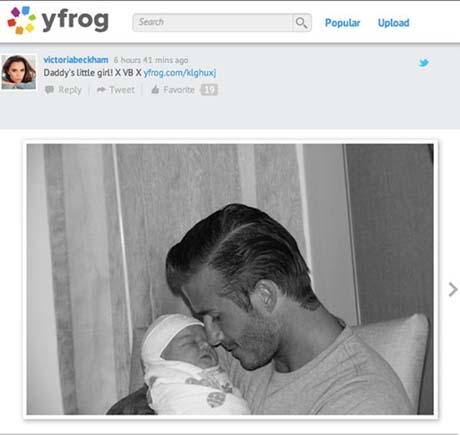Click the favorite count badge 19
Screen dimensions: 460x435
tap(209, 90)
